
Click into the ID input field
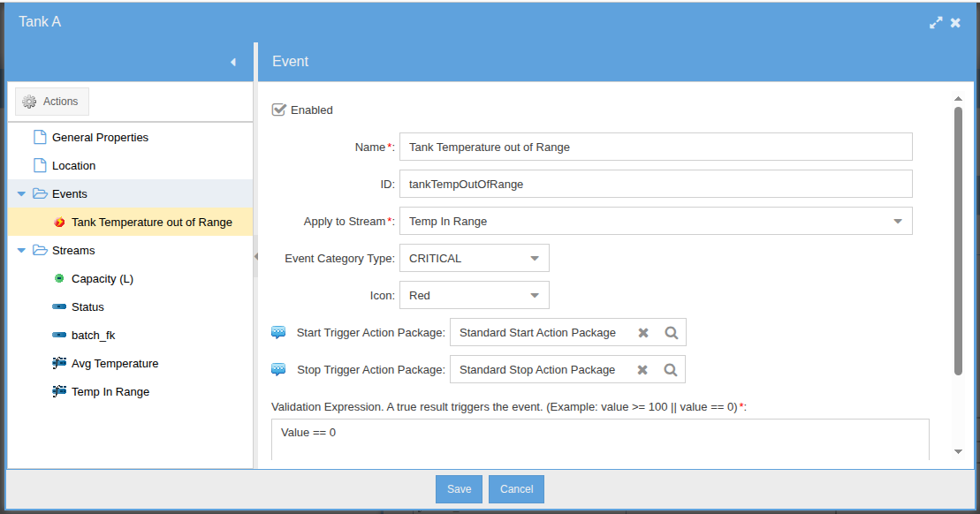click(x=656, y=184)
